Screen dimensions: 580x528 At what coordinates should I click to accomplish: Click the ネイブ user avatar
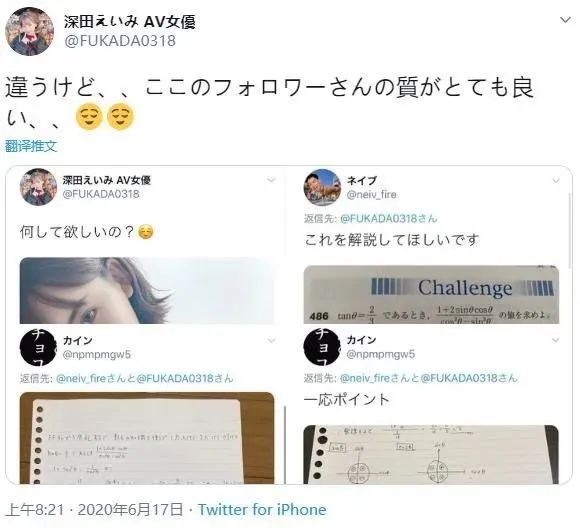(322, 187)
